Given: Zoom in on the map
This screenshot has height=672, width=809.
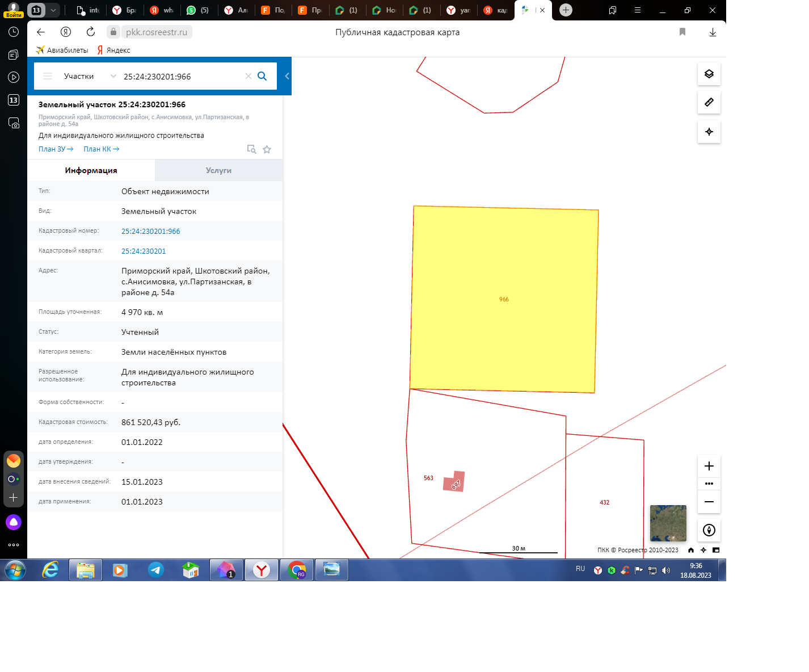Looking at the screenshot, I should point(709,466).
